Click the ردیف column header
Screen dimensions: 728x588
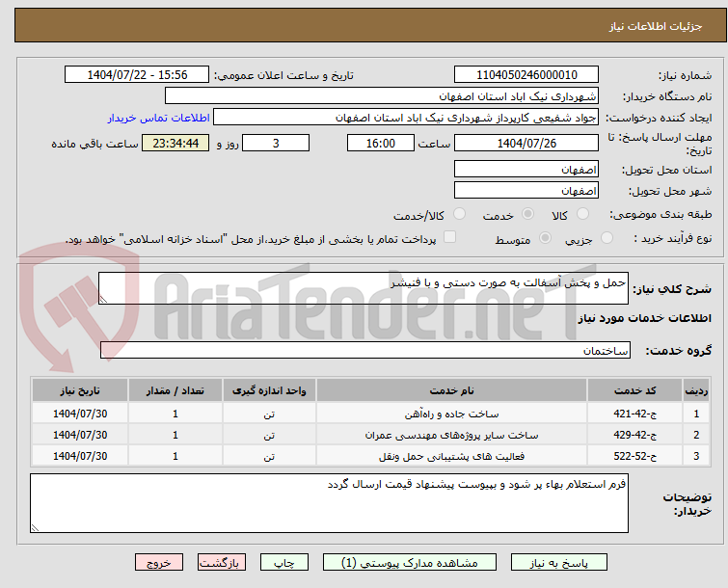tap(696, 390)
